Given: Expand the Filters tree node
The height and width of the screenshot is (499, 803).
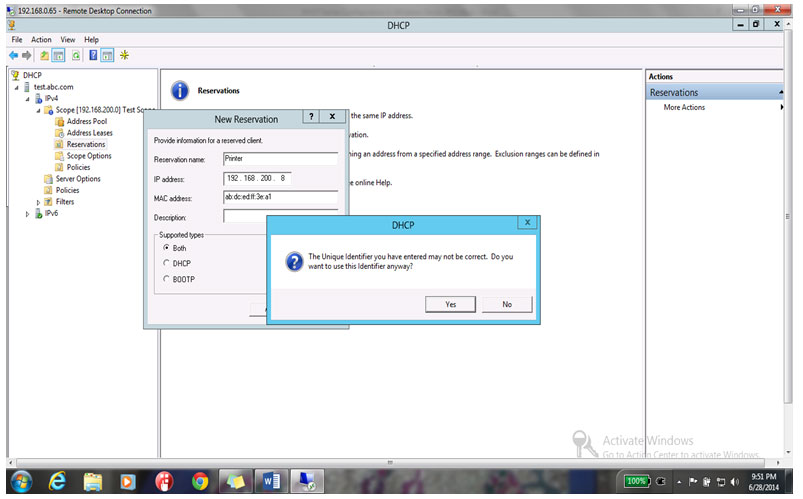Looking at the screenshot, I should (x=38, y=202).
